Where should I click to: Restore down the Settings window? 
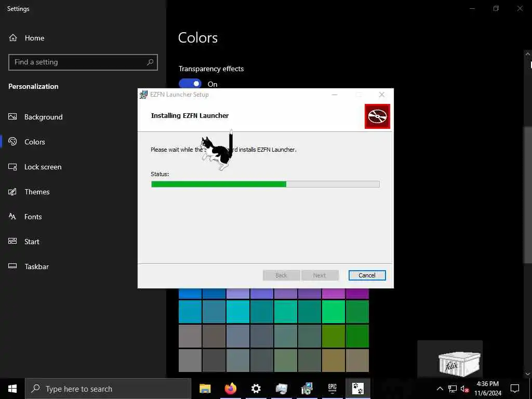click(496, 8)
